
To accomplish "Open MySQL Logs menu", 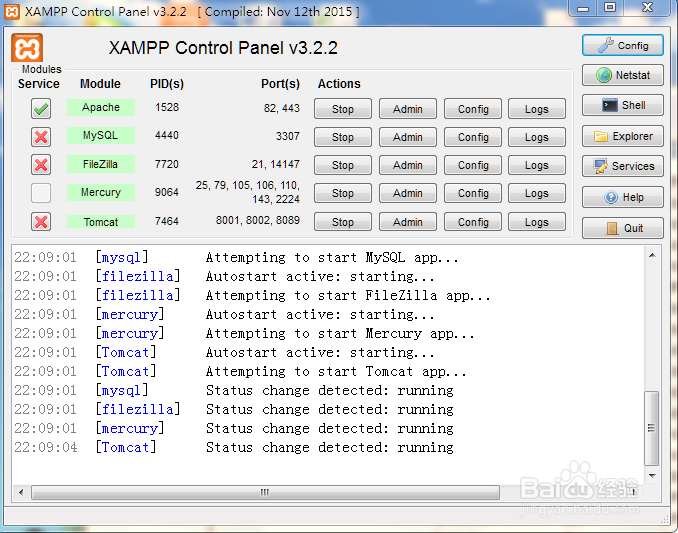I will click(537, 137).
